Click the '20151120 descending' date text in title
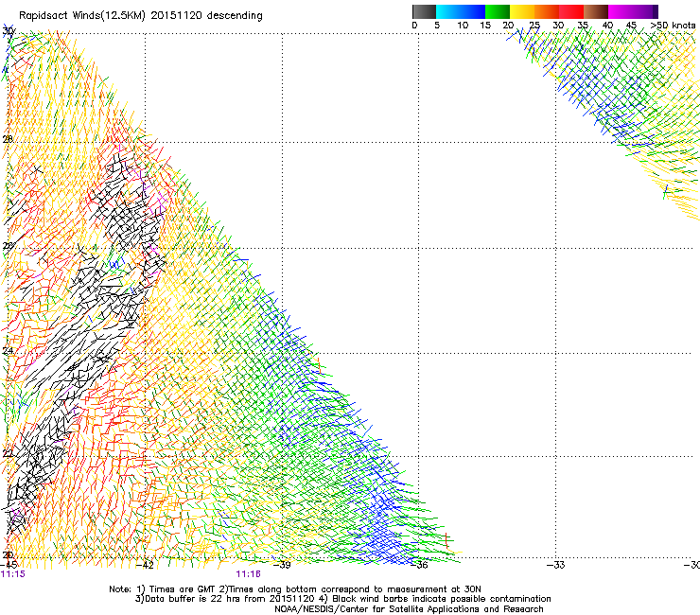This screenshot has height=615, width=700. (x=207, y=16)
